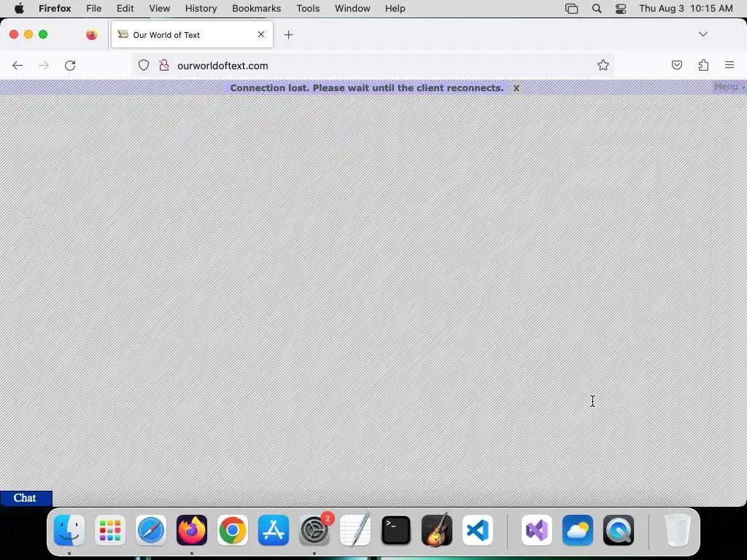Open Weather app from the Dock
747x560 pixels.
pos(578,530)
